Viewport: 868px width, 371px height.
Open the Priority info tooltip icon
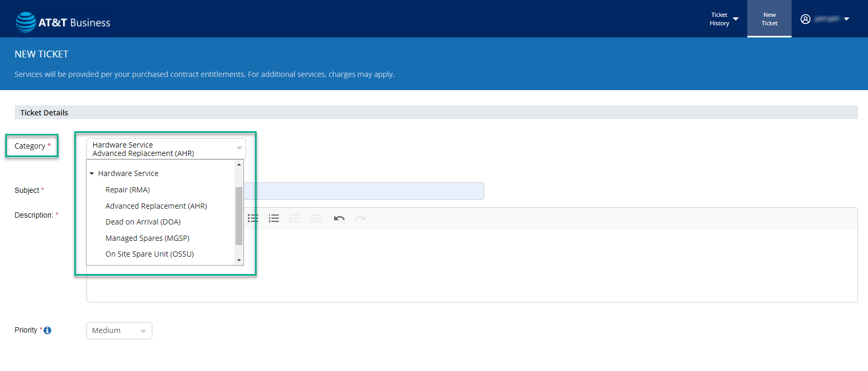[47, 330]
